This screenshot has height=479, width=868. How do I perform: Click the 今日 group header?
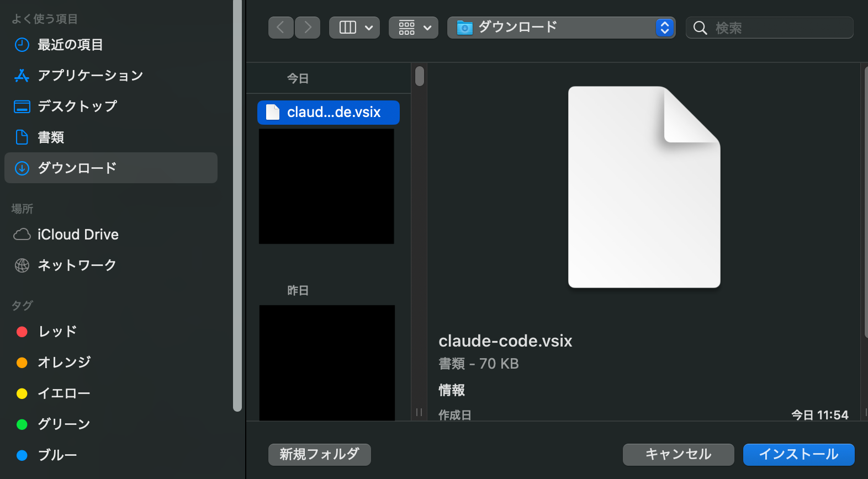tap(298, 78)
